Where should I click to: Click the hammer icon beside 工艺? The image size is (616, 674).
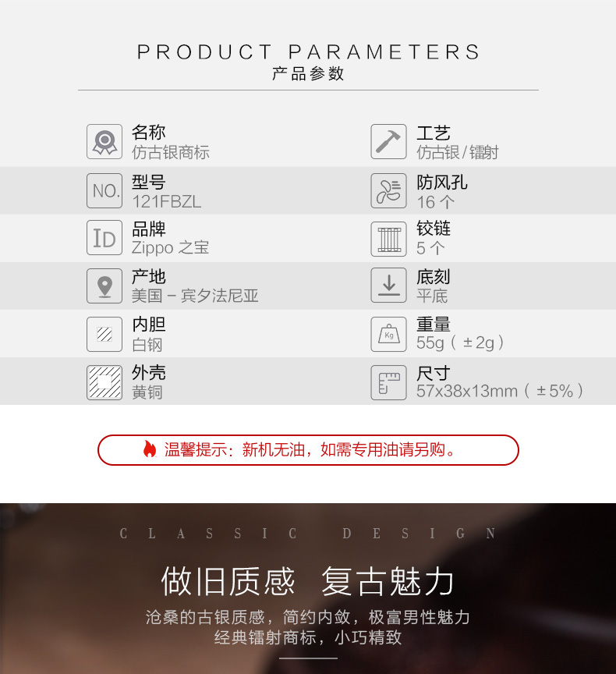(389, 142)
